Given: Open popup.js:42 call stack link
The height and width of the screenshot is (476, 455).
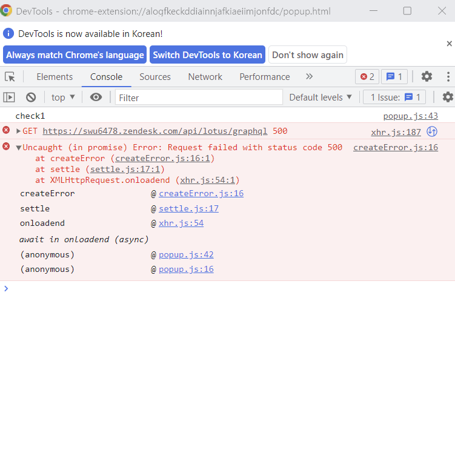Looking at the screenshot, I should pos(186,254).
